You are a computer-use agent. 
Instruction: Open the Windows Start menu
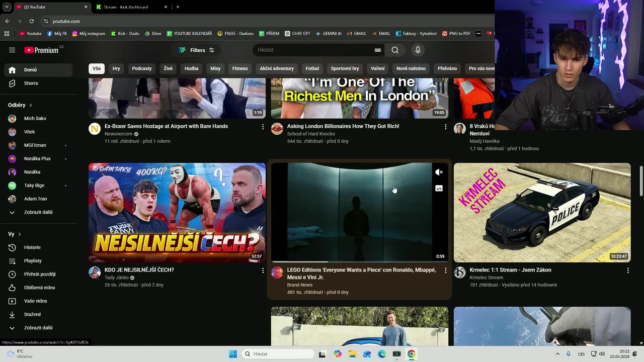tap(233, 354)
